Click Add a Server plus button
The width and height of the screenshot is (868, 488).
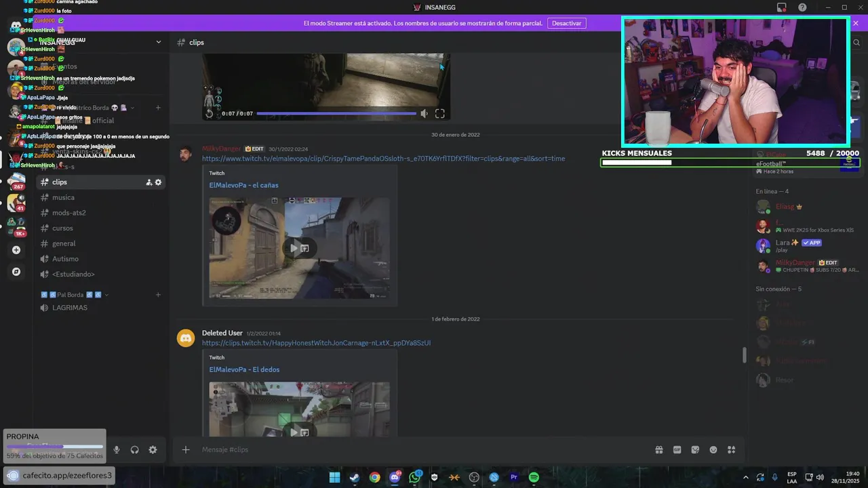click(16, 250)
